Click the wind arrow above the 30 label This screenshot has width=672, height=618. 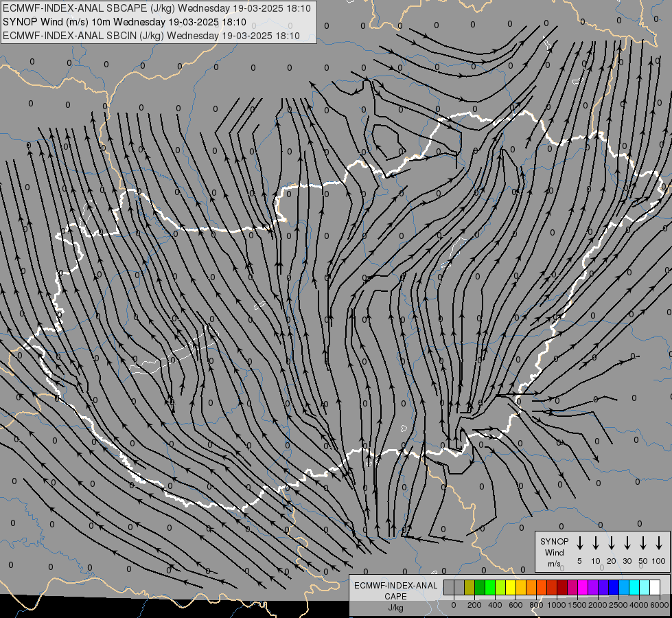[627, 542]
